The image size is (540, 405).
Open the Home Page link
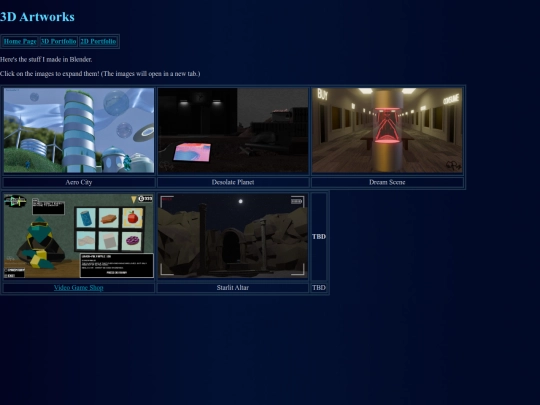pyautogui.click(x=20, y=41)
